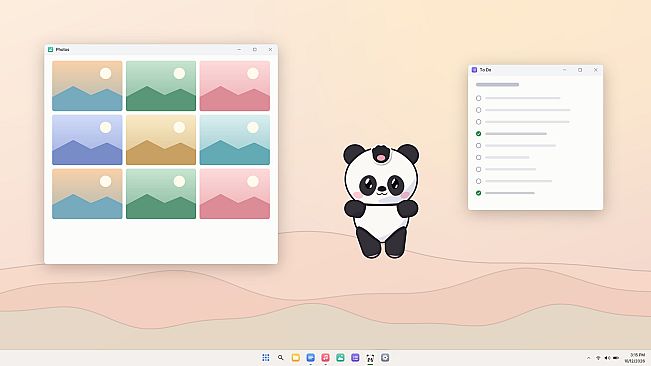Viewport: 651px width, 366px height.
Task: Check the seventh task in To Do list
Action: [479, 169]
